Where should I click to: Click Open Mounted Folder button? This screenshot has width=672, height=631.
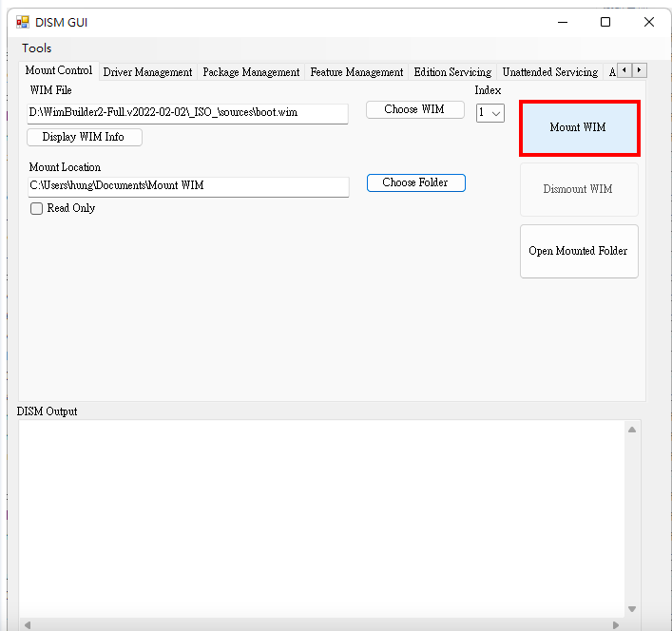[579, 251]
